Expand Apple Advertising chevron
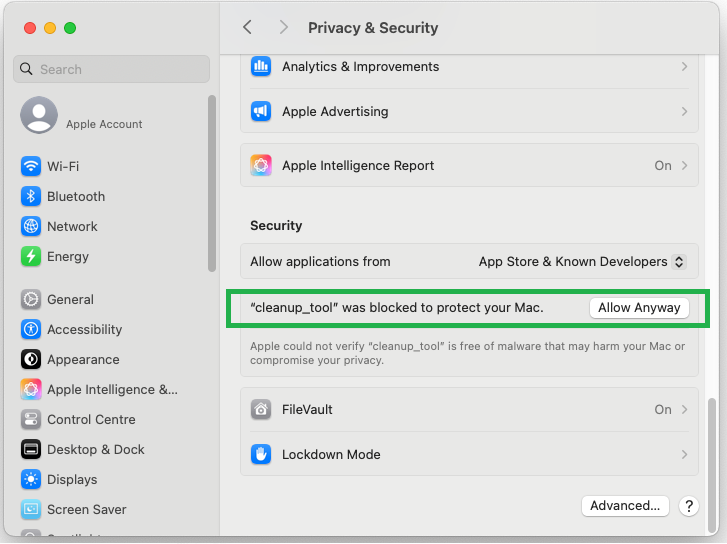 click(x=684, y=111)
